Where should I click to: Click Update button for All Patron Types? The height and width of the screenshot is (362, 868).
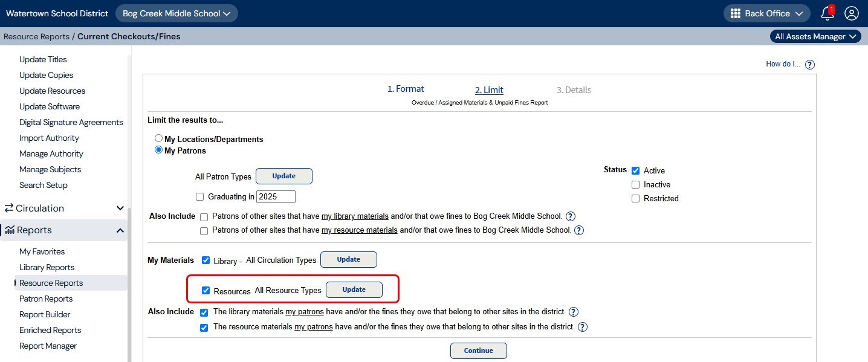(x=284, y=176)
